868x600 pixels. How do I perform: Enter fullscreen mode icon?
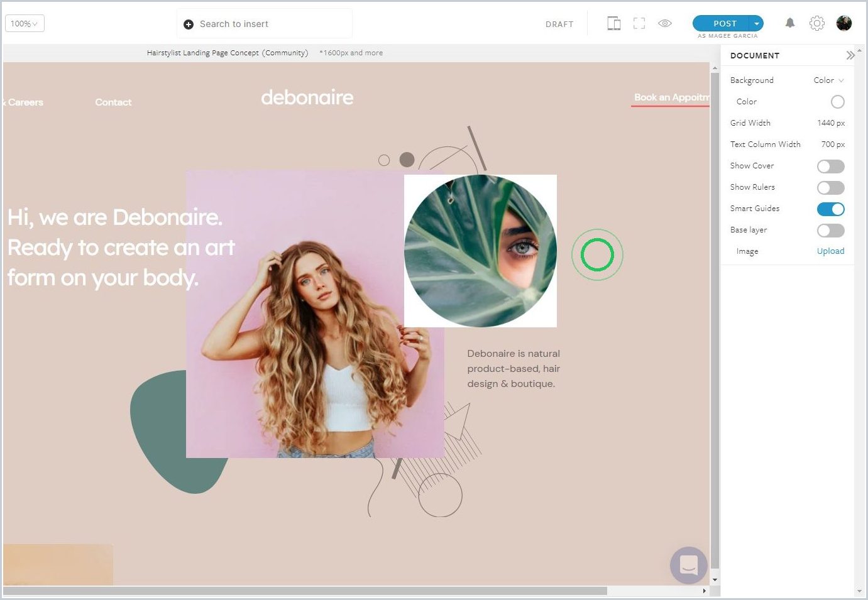click(639, 24)
